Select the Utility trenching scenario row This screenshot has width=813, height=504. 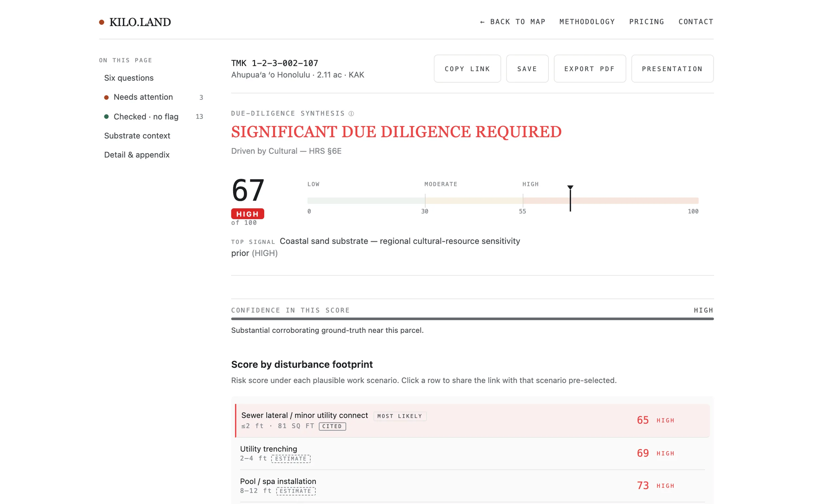(472, 453)
